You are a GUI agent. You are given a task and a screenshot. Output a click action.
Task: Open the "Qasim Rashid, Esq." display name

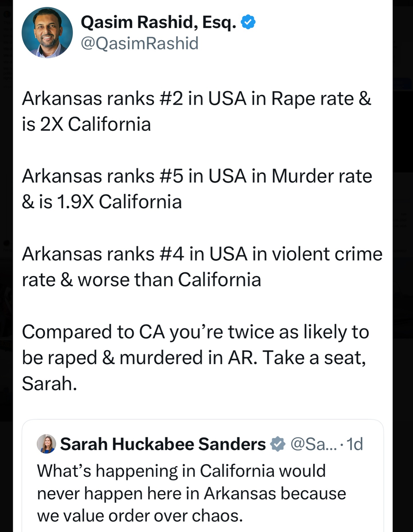(x=159, y=22)
